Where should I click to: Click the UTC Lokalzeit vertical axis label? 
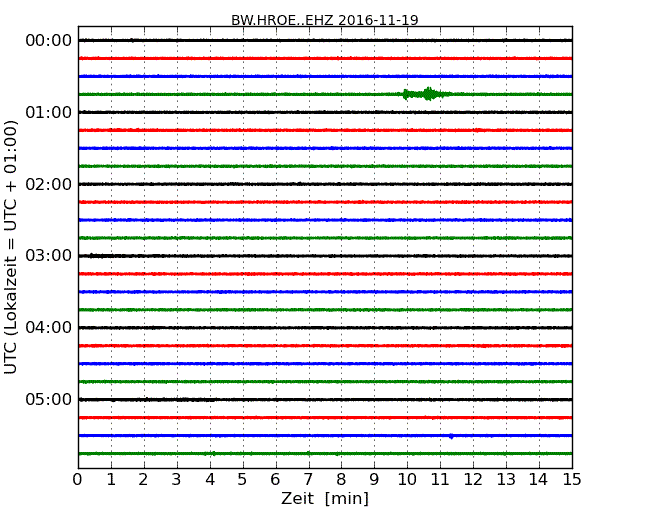click(11, 247)
